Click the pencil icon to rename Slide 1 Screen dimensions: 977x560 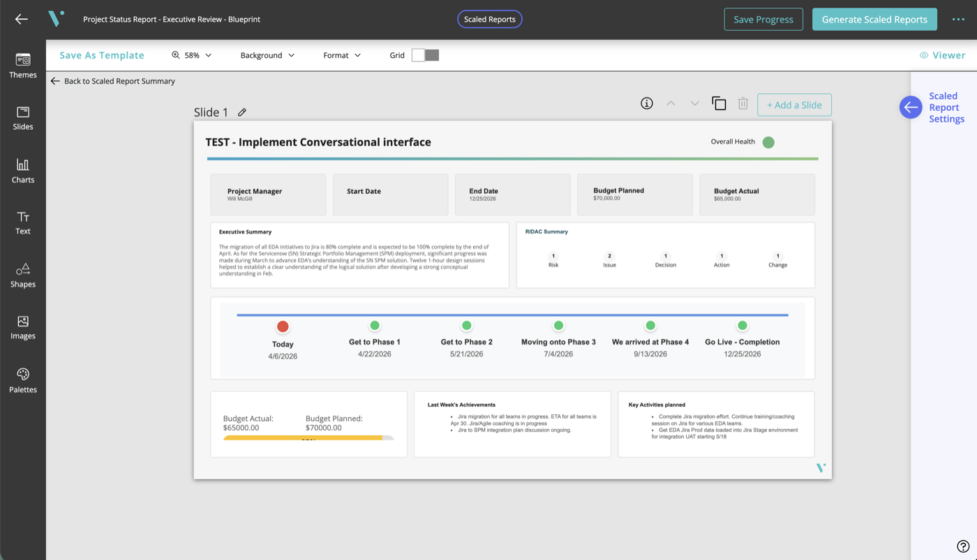[x=242, y=112]
